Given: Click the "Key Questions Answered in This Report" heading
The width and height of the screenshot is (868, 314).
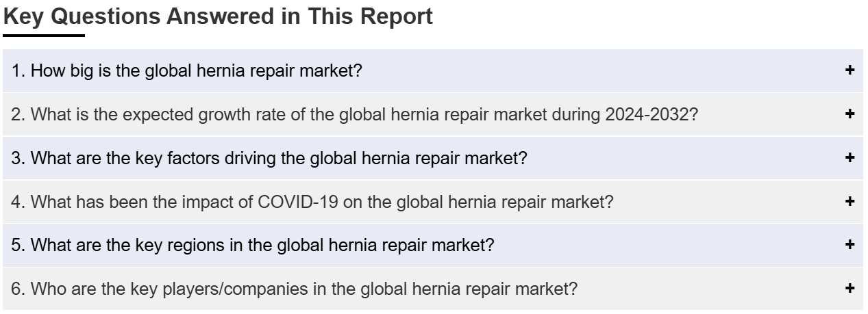Looking at the screenshot, I should point(219,16).
